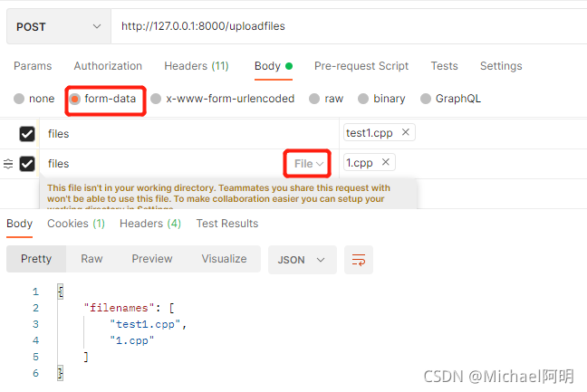Open the Headers (4) response tab
The height and width of the screenshot is (392, 587).
(x=150, y=224)
